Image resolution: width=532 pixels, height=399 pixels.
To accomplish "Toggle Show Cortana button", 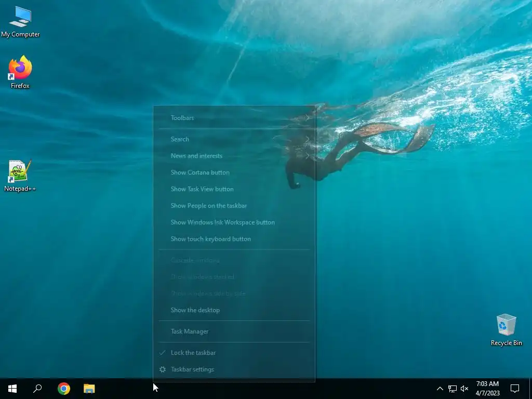I will pyautogui.click(x=234, y=172).
